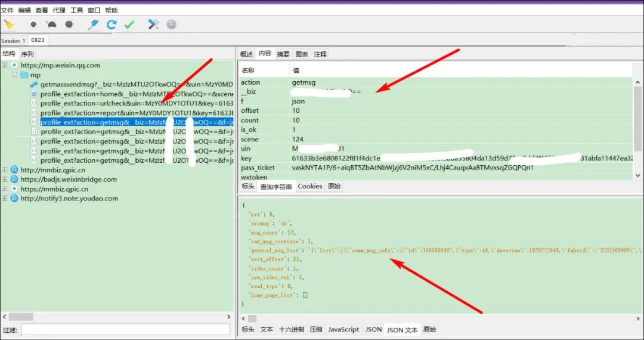
Task: Toggle the round Record button in the toolbar
Action: 33,24
